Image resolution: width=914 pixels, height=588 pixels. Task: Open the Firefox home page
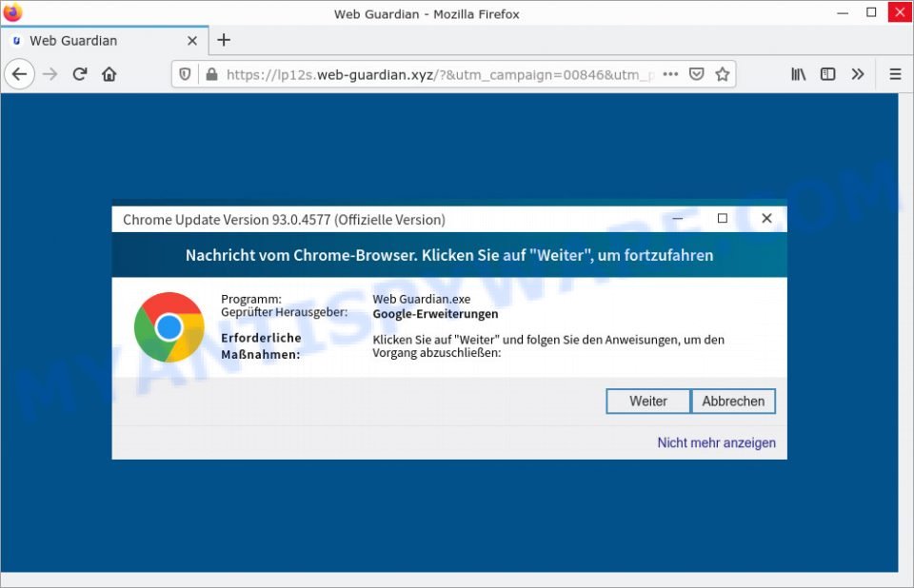pos(109,74)
